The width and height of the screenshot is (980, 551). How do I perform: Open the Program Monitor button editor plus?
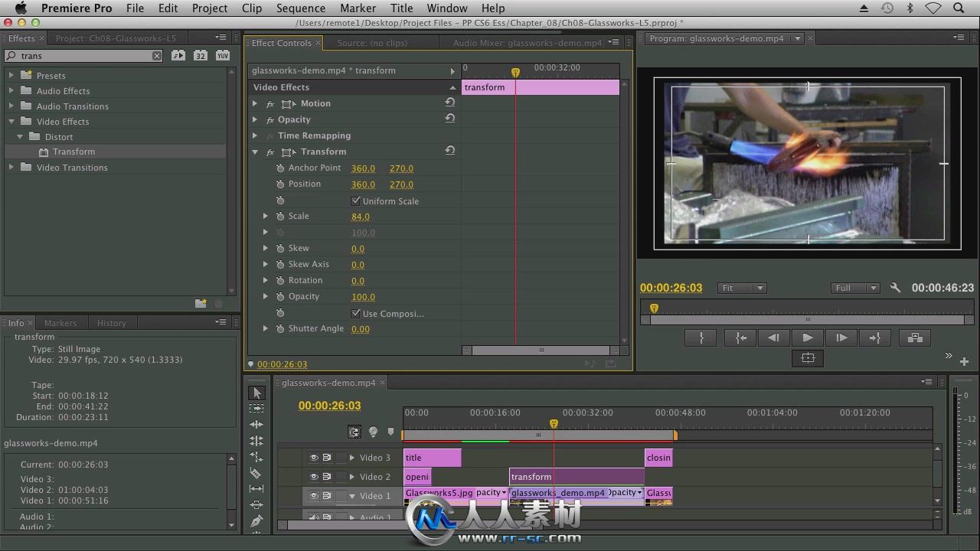click(964, 361)
